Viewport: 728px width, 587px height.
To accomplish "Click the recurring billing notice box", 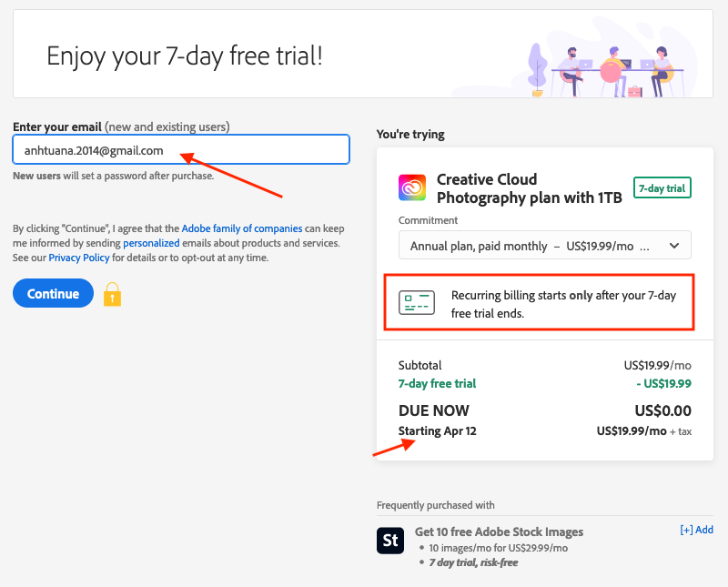I will [544, 301].
